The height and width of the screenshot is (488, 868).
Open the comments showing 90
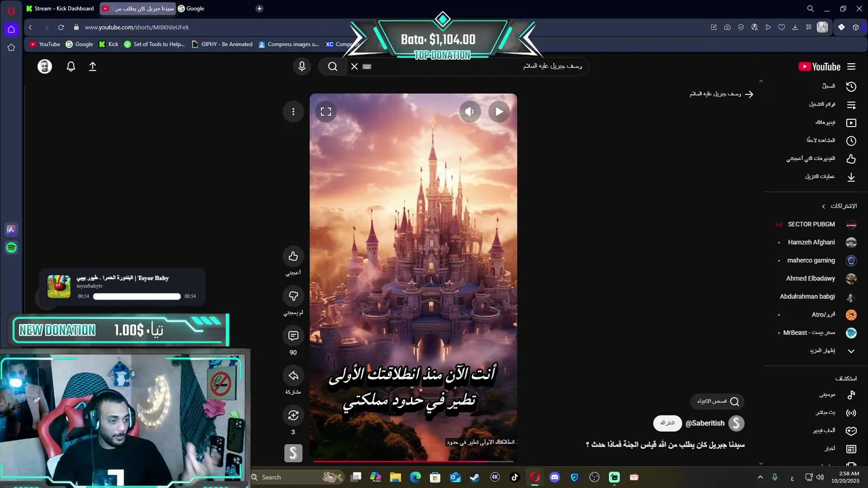[x=293, y=336]
